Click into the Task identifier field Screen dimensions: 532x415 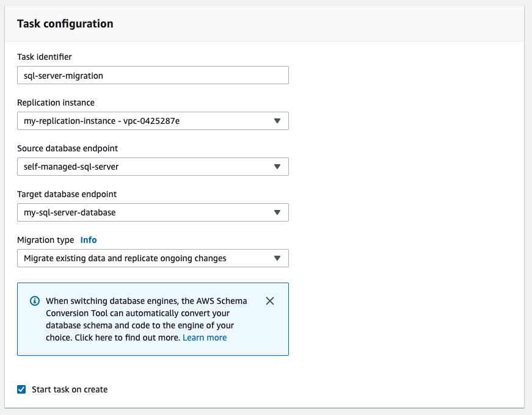tap(153, 75)
